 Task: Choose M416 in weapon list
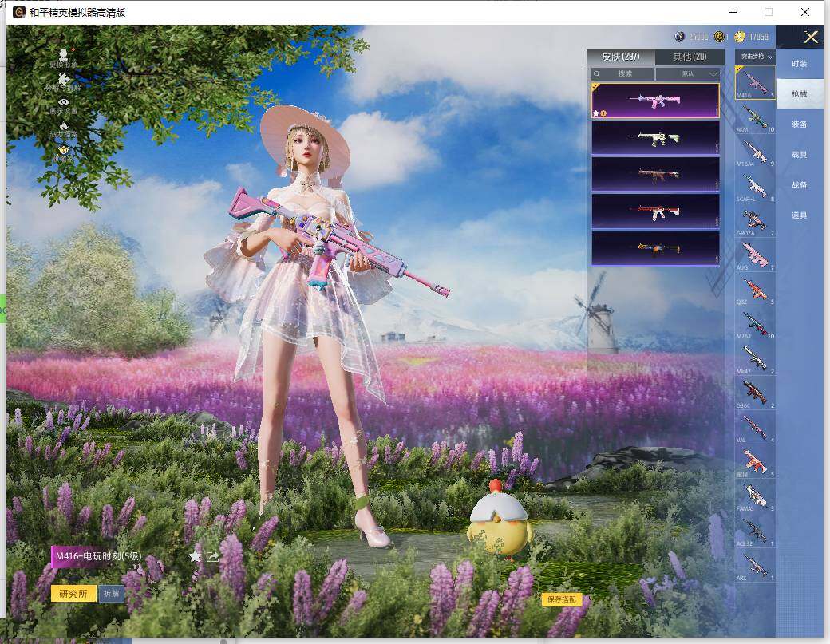[x=755, y=82]
